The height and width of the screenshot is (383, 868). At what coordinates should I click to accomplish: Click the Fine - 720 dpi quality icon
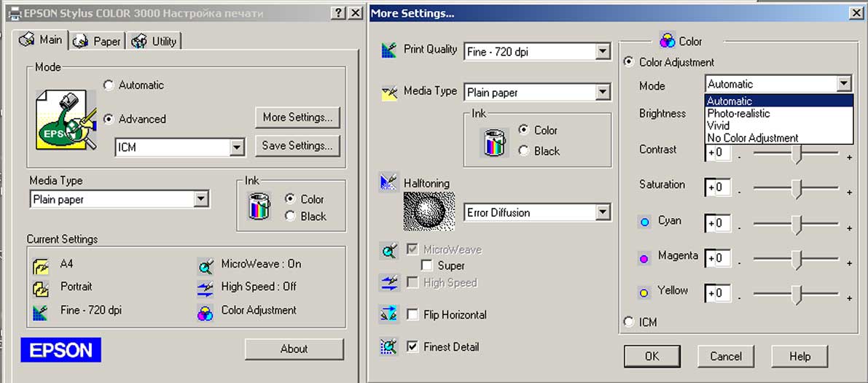[41, 313]
